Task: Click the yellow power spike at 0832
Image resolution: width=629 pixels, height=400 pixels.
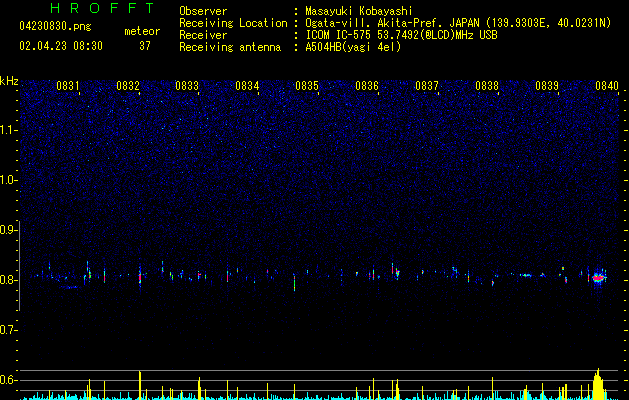Action: (140, 385)
